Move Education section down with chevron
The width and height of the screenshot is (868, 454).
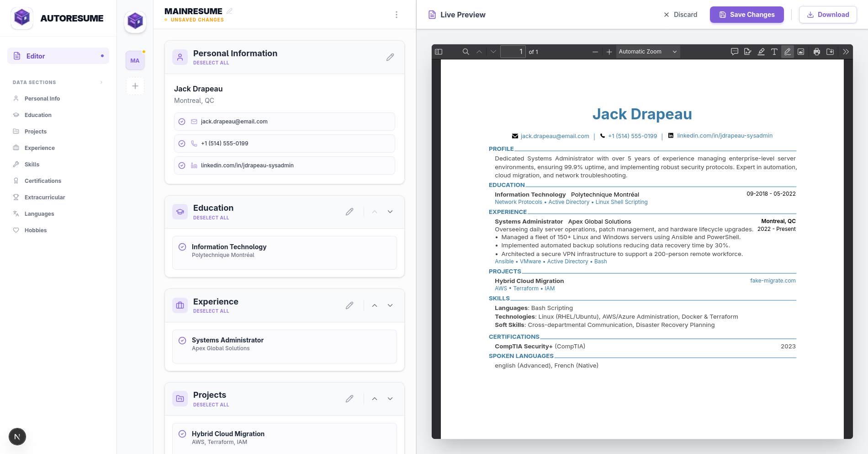(x=390, y=212)
